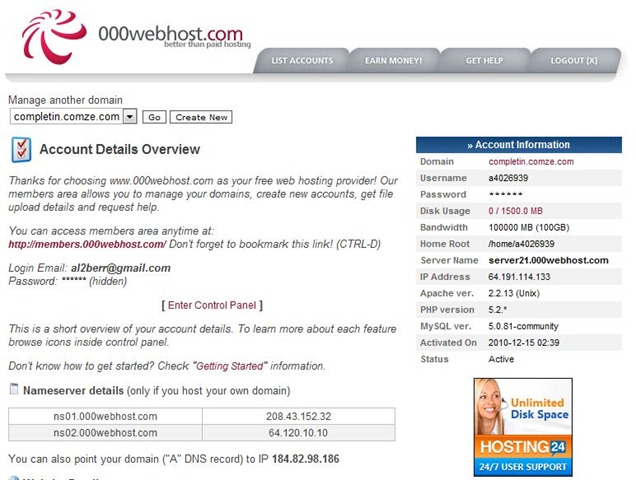
Task: Select PHP version value 5.2.*
Action: pos(497,310)
